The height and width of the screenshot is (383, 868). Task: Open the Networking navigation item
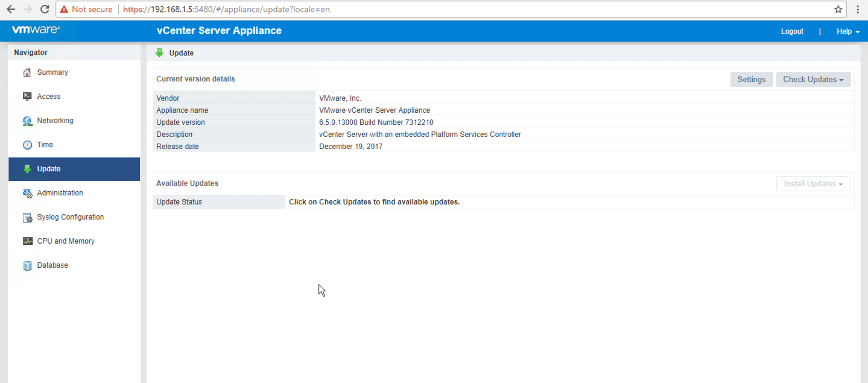pyautogui.click(x=55, y=121)
